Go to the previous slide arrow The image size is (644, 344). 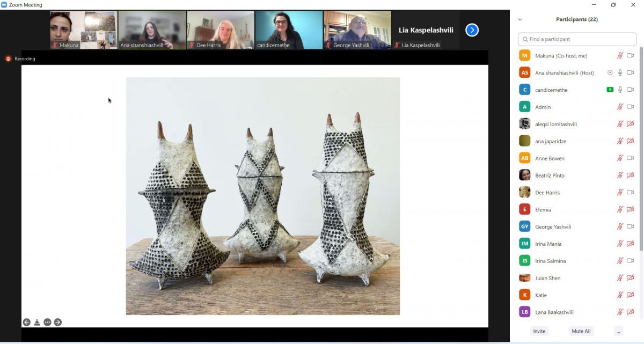26,322
